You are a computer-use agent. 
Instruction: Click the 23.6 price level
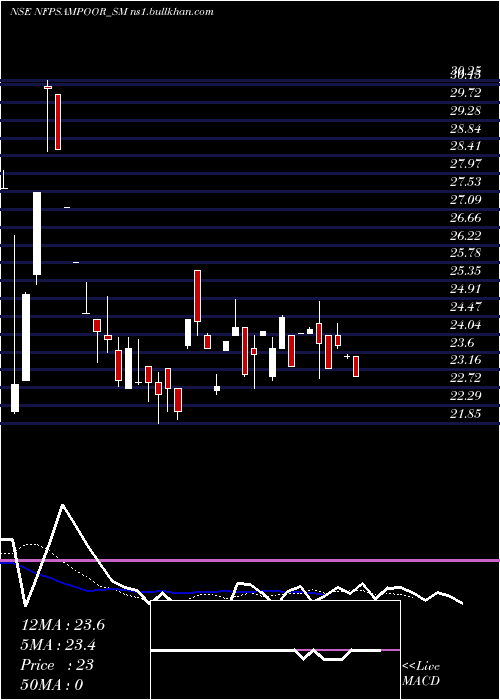pyautogui.click(x=462, y=342)
